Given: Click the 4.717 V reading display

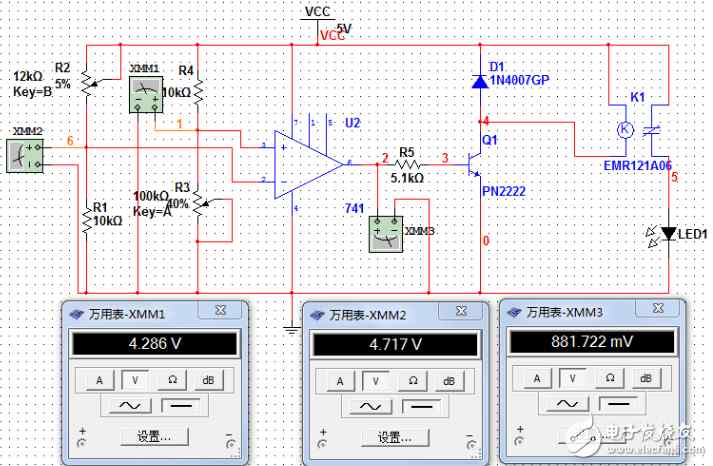Looking at the screenshot, I should [x=395, y=345].
